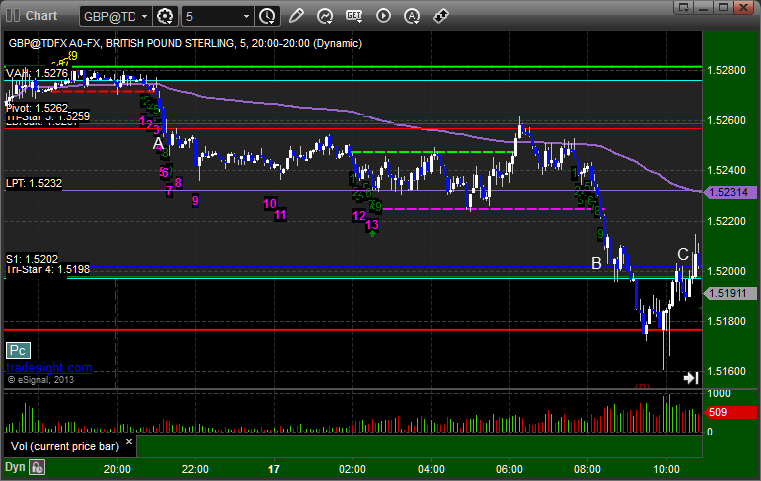Open the circled A alerts menu
This screenshot has width=761, height=481.
click(x=412, y=16)
